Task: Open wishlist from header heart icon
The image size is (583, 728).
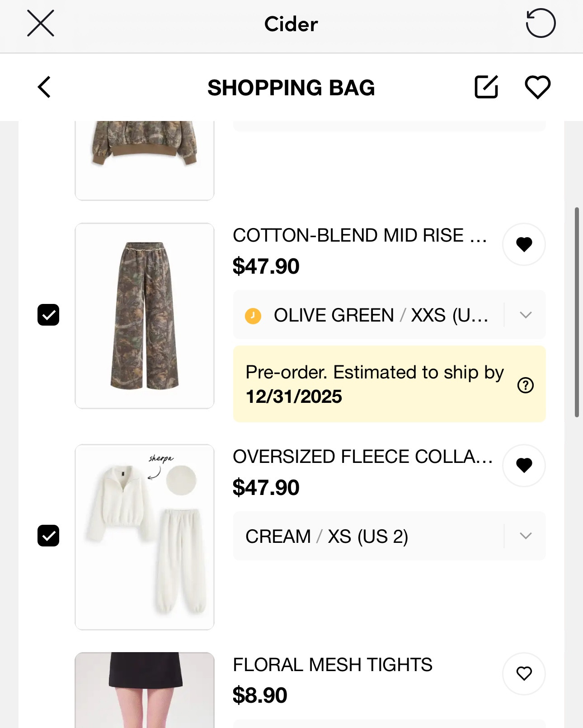Action: (x=537, y=87)
